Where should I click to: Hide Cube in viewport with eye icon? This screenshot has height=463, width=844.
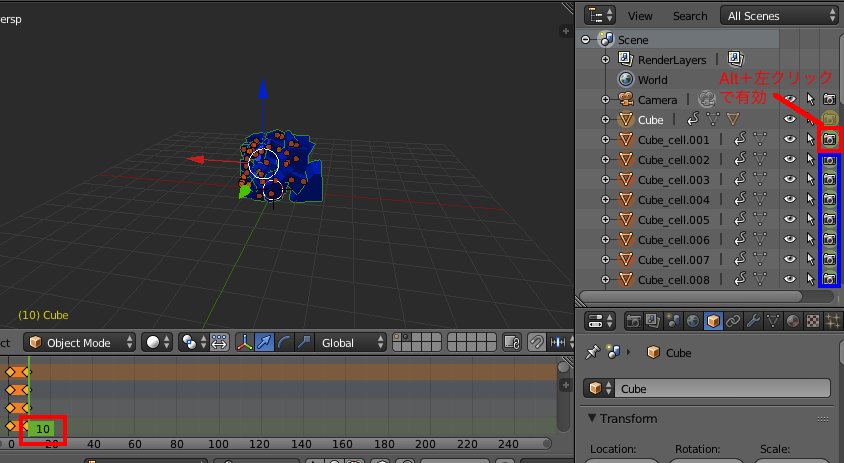(x=790, y=119)
